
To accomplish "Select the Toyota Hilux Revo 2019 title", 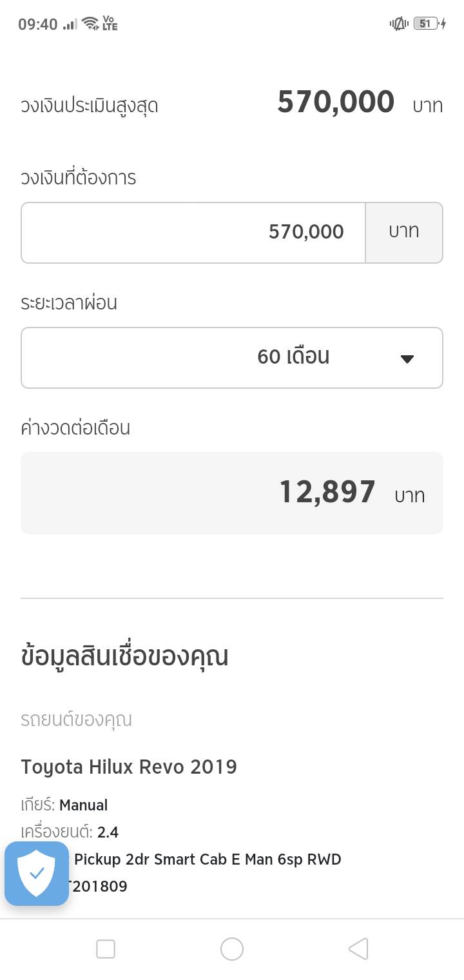I will coord(129,767).
